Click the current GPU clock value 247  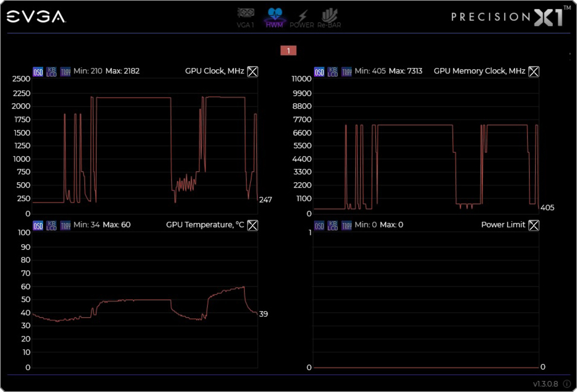[266, 200]
